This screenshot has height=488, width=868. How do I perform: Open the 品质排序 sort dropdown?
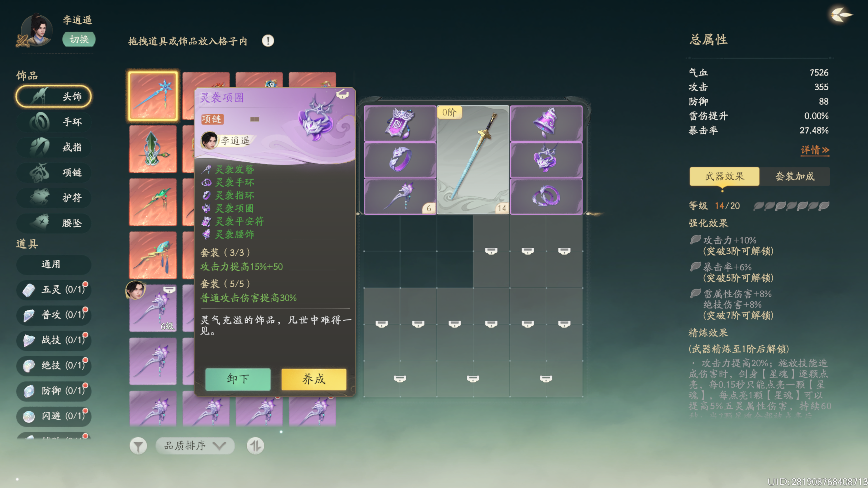(195, 446)
